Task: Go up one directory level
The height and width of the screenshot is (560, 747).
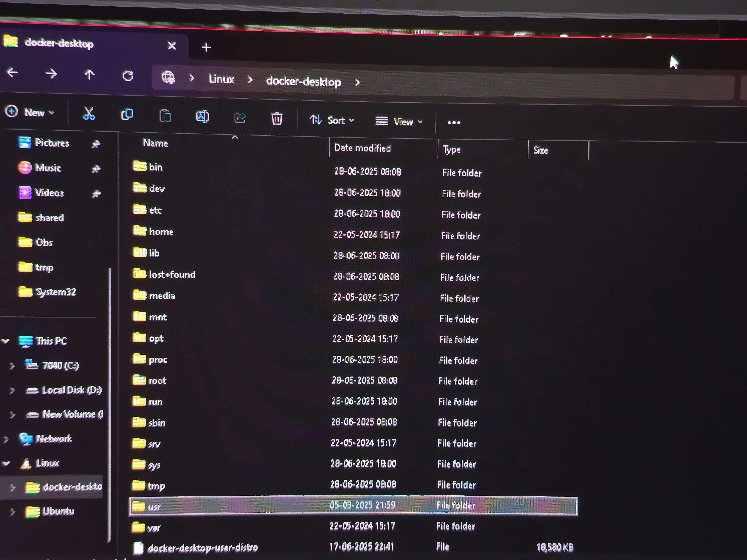Action: (89, 75)
